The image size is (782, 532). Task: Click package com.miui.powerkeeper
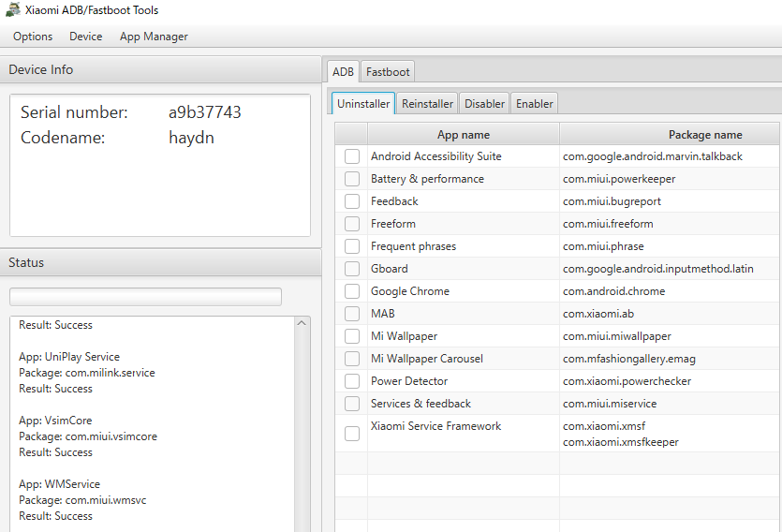619,179
